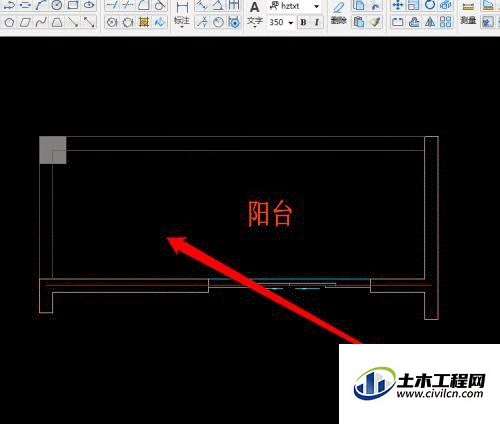Select the rotate tool

tap(430, 5)
